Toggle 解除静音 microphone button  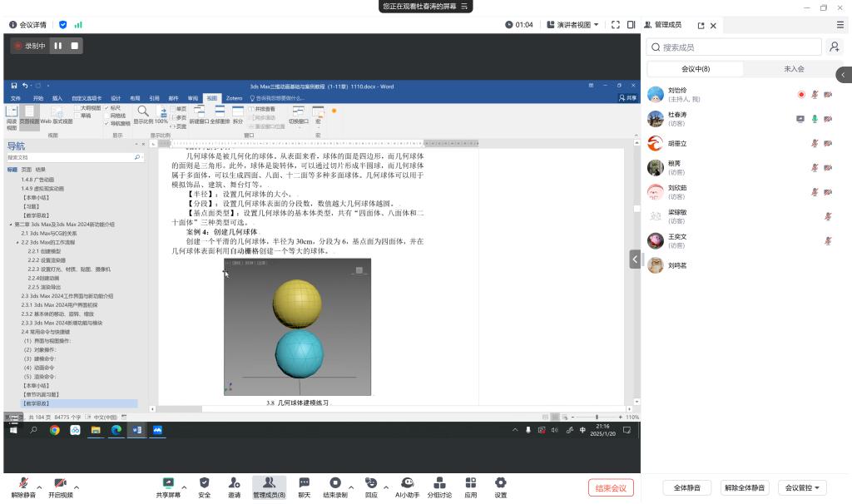[23, 483]
